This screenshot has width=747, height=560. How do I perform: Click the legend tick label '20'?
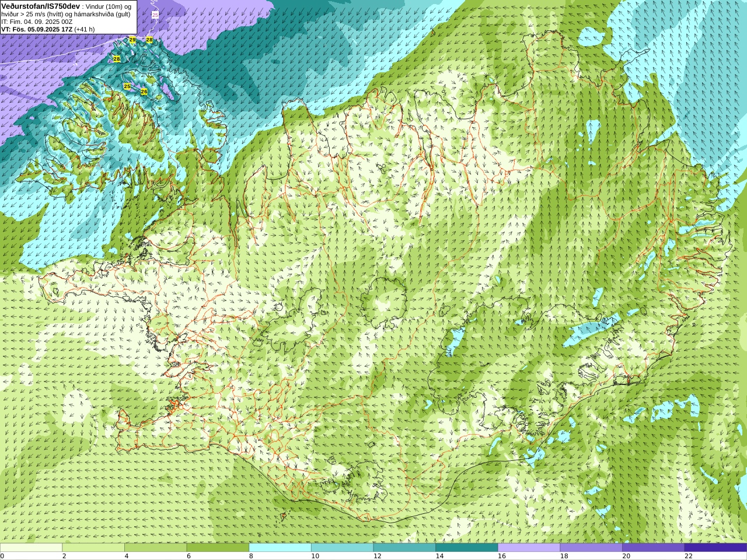point(626,556)
